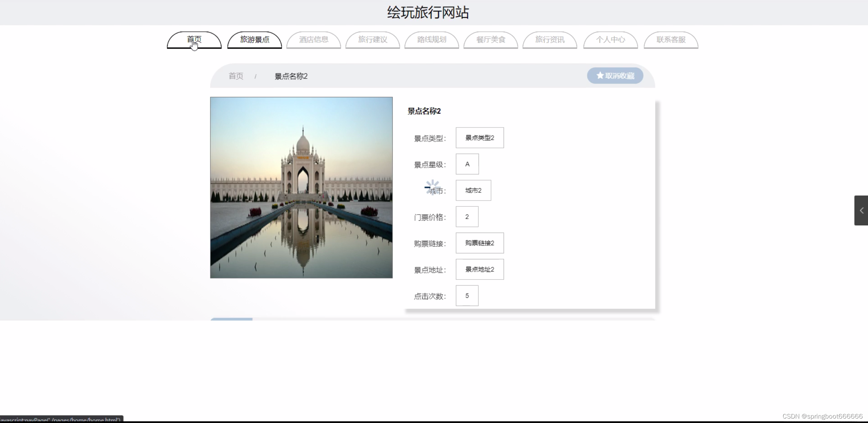Click the 购票链接2 ticket link box
The height and width of the screenshot is (423, 868).
tap(480, 243)
